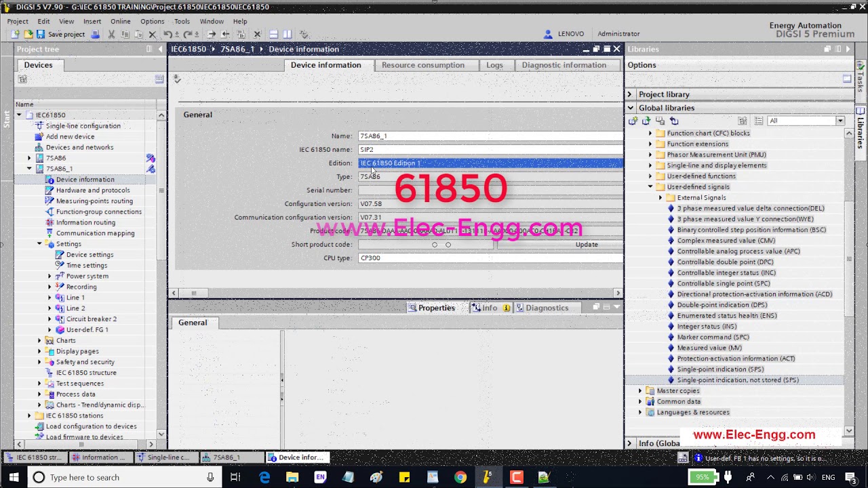
Task: Open IEC 61850 structure tree item
Action: tap(86, 372)
